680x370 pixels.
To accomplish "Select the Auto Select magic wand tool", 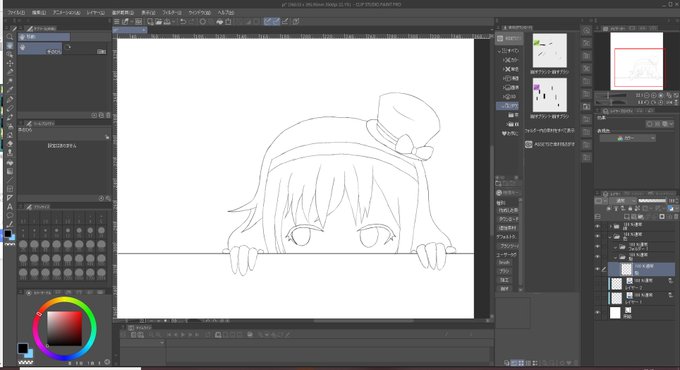I will (10, 82).
